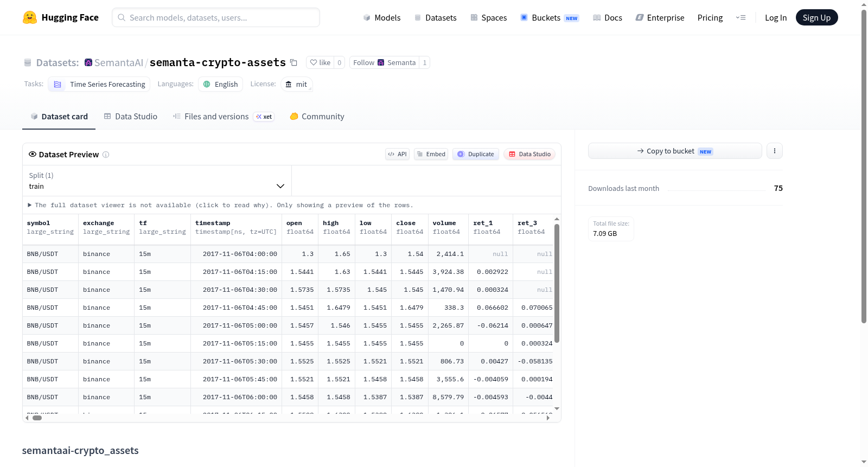Open the semanta-crypto-assets title link

(218, 62)
